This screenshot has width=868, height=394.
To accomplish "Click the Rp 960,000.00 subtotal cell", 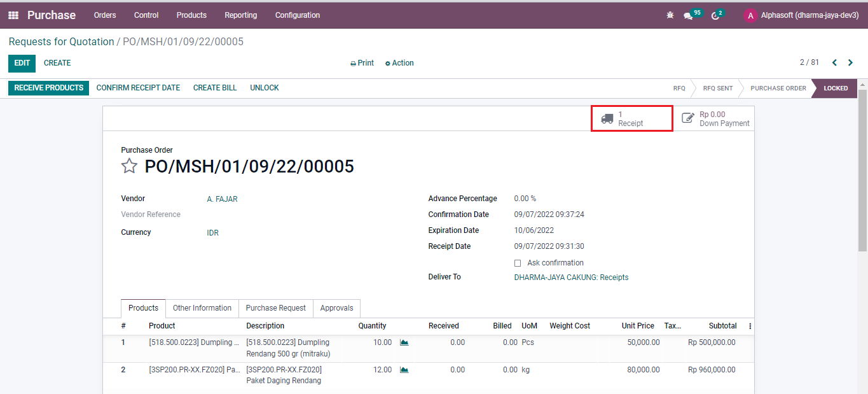I will pyautogui.click(x=712, y=369).
